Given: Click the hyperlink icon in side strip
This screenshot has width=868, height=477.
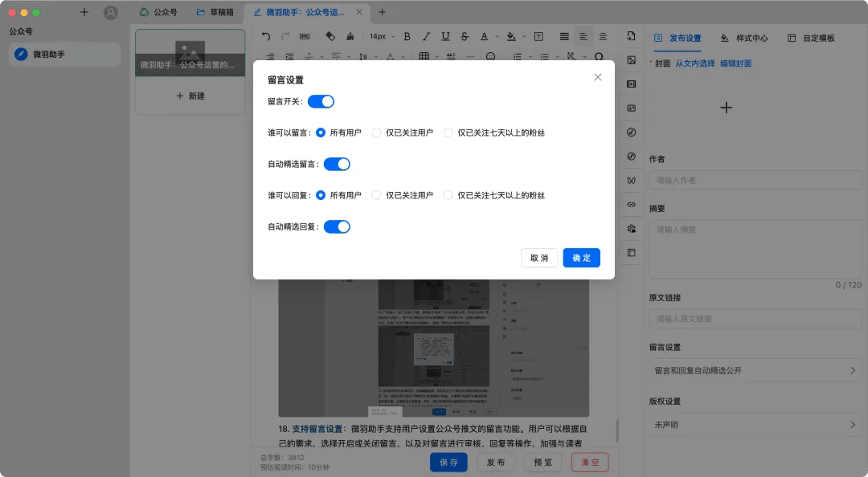Looking at the screenshot, I should click(x=632, y=205).
